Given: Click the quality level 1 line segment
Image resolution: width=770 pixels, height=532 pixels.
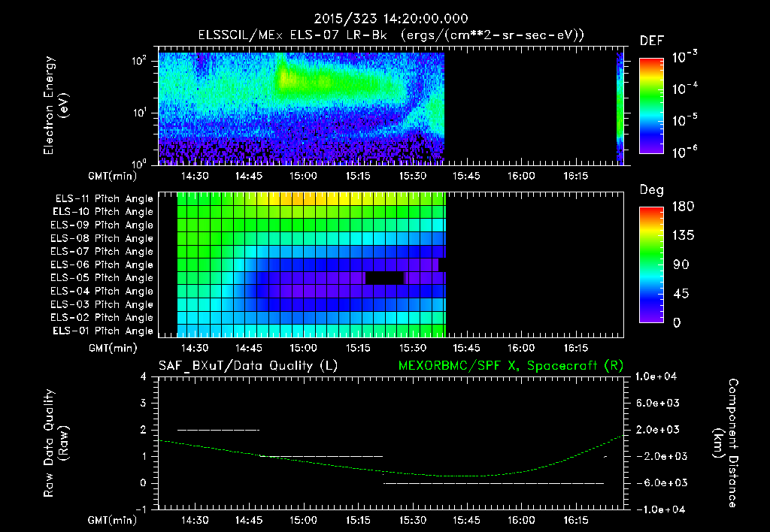Looking at the screenshot, I should (x=321, y=456).
